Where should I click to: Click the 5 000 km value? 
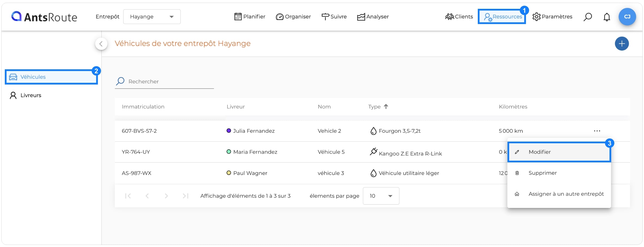[x=511, y=131]
